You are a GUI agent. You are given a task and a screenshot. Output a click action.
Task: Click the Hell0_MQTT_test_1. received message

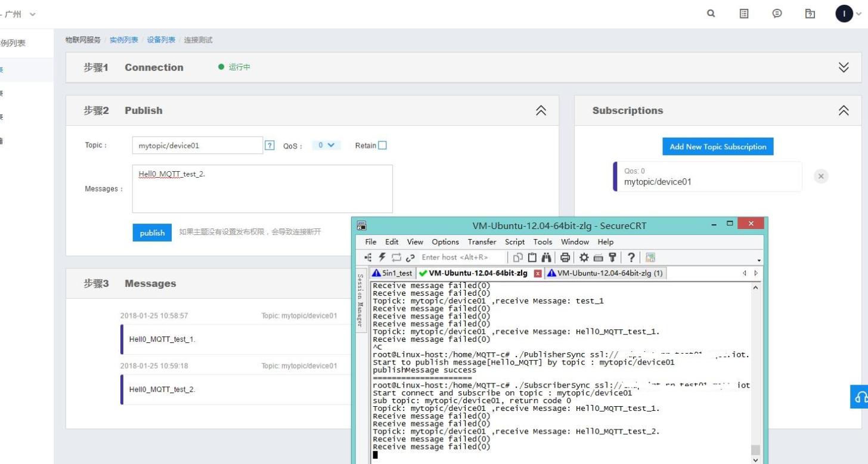(x=162, y=339)
